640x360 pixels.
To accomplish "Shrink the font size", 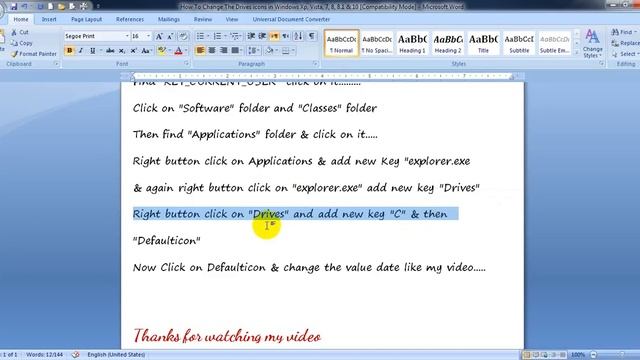I will click(x=170, y=36).
